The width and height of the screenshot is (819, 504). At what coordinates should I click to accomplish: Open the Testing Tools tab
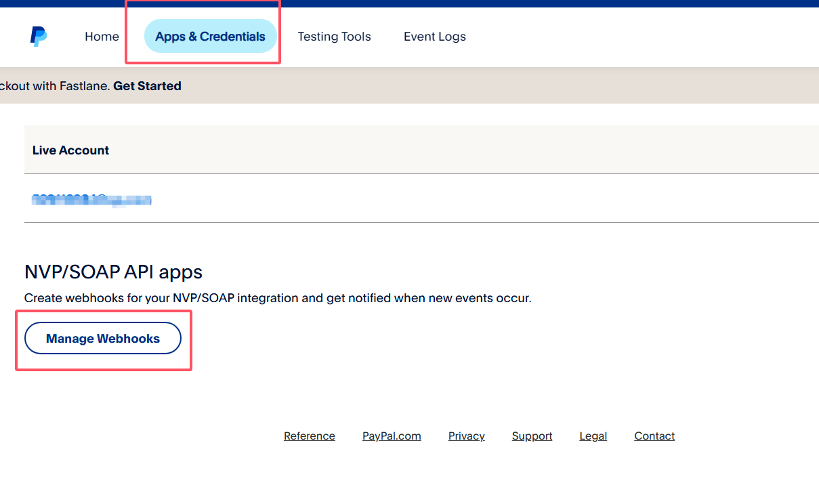click(x=334, y=37)
